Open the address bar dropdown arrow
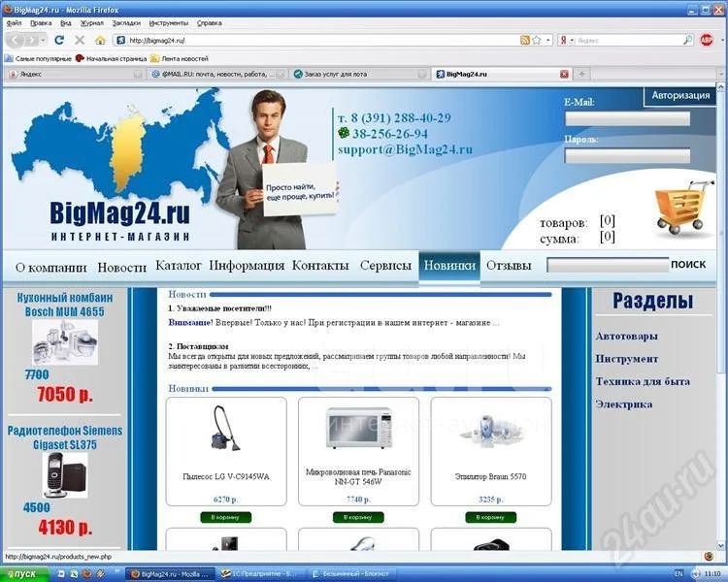This screenshot has height=582, width=728. pyautogui.click(x=548, y=41)
